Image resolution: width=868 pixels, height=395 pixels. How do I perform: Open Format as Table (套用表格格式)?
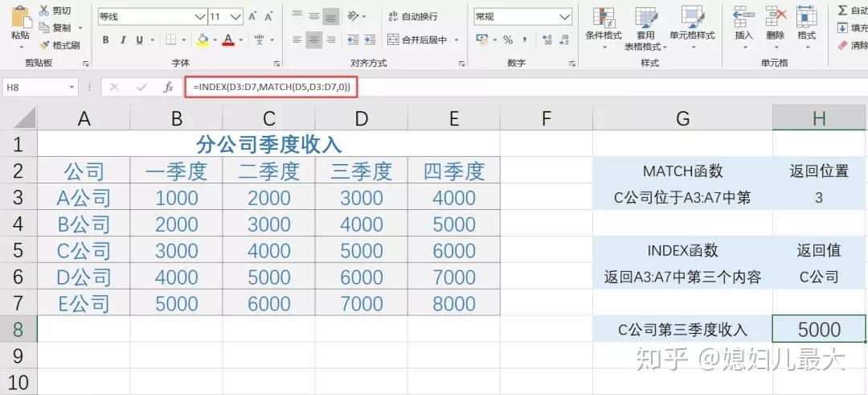click(645, 29)
